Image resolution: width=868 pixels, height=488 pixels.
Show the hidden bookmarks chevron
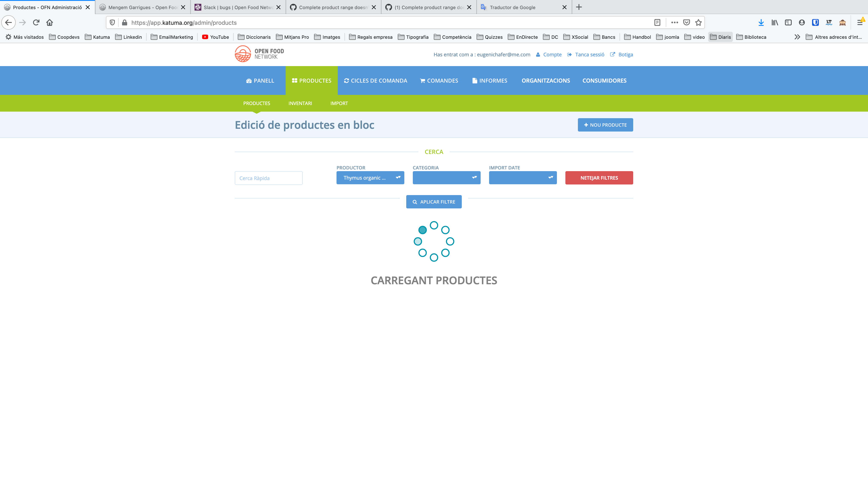797,37
